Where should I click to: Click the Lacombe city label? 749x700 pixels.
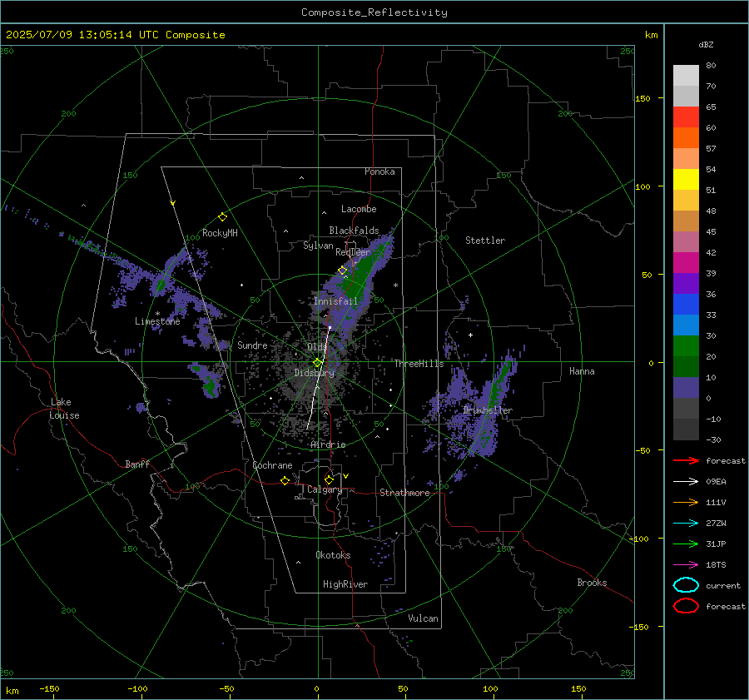click(359, 209)
